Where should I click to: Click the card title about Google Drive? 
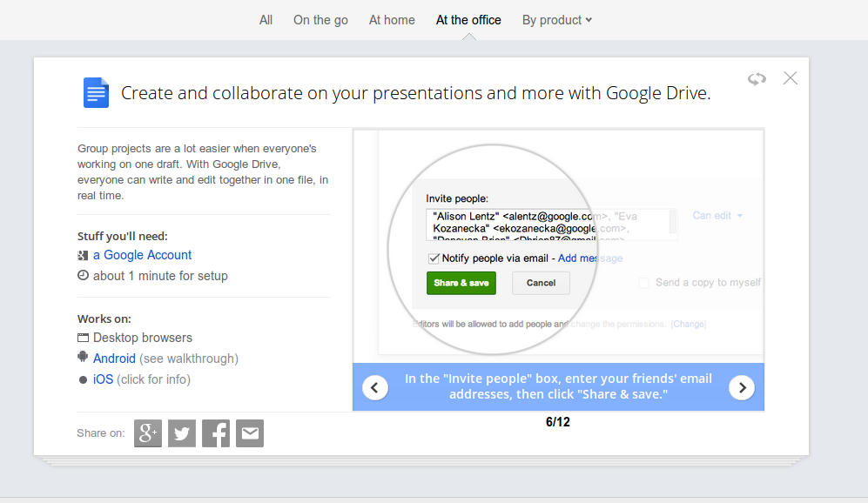(416, 93)
